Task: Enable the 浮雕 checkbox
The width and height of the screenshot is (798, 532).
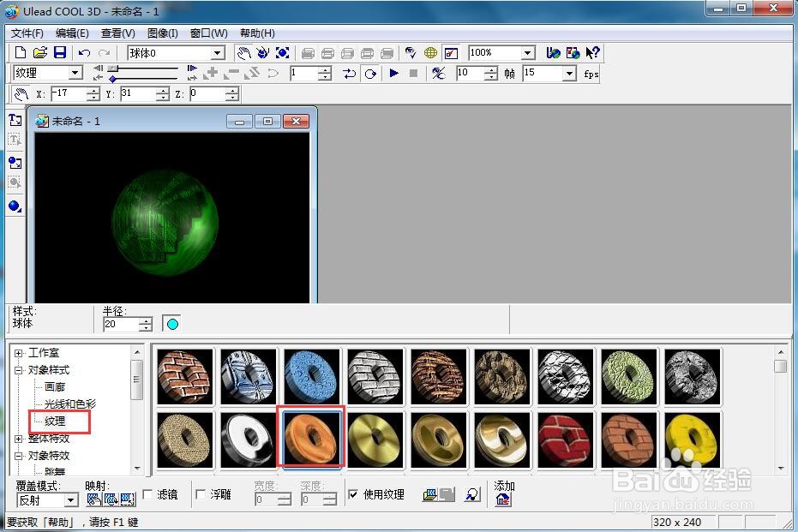Action: point(201,494)
